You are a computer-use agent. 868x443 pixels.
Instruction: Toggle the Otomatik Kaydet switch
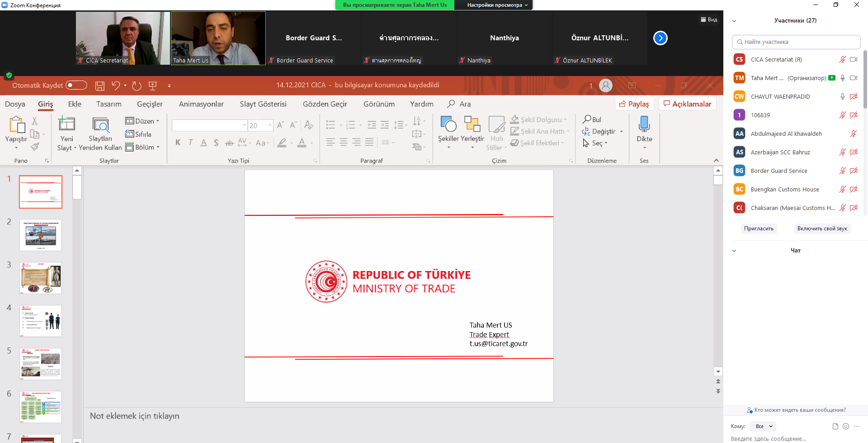(x=76, y=86)
